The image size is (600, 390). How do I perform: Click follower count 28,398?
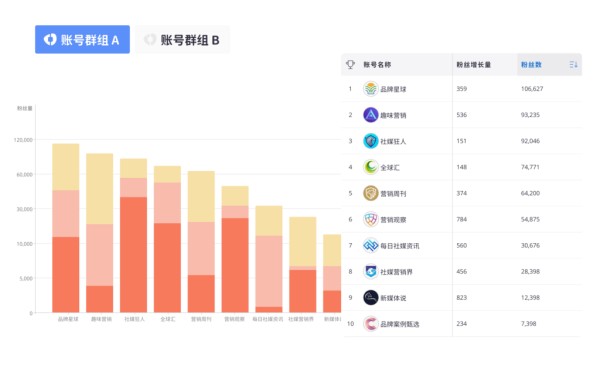coord(530,271)
